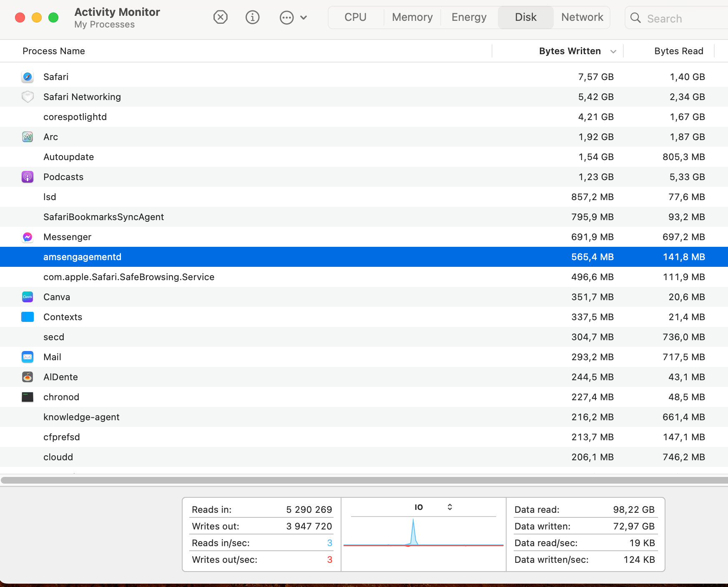Click the Canva process name
The image size is (728, 587).
[x=57, y=297]
